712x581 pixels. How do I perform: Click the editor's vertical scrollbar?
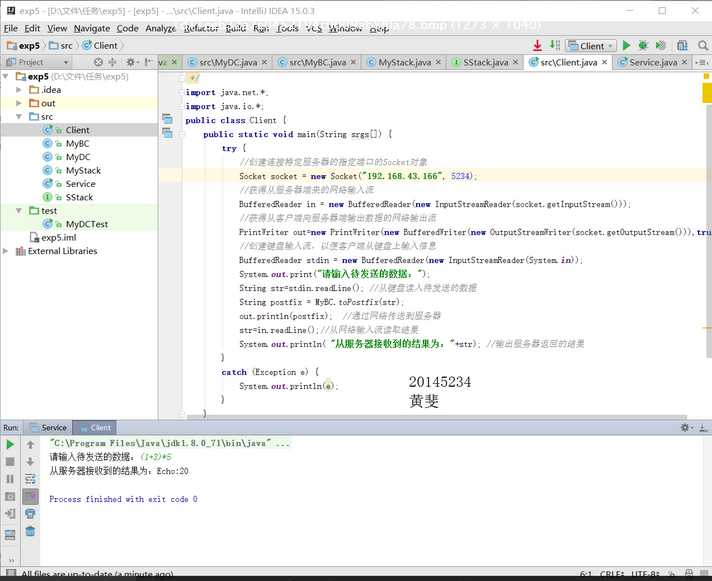709,231
